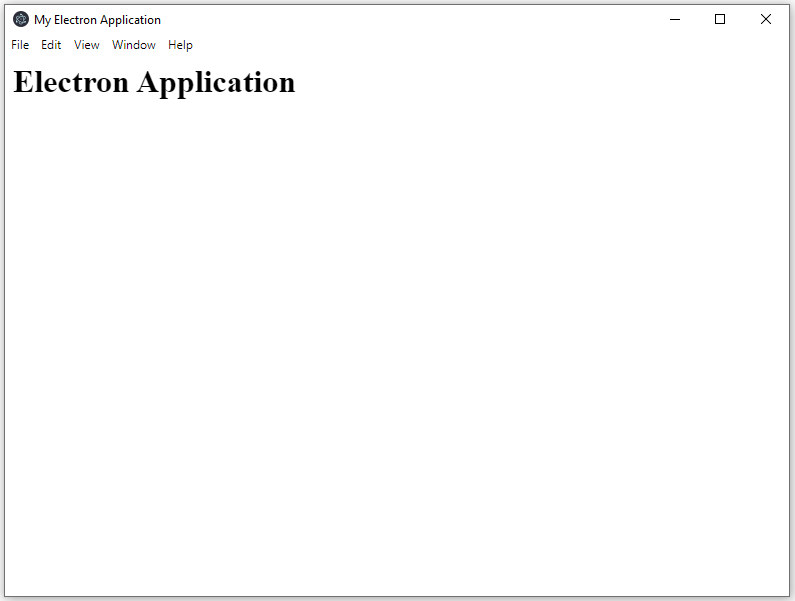Click the 'Electron Application' heading text
The image size is (795, 601).
tap(154, 82)
